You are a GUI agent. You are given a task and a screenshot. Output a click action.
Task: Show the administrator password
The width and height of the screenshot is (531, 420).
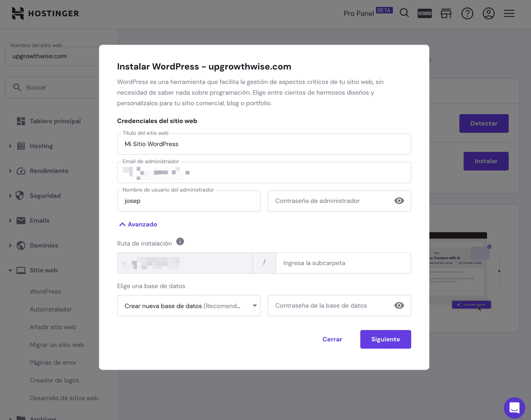[x=399, y=201]
